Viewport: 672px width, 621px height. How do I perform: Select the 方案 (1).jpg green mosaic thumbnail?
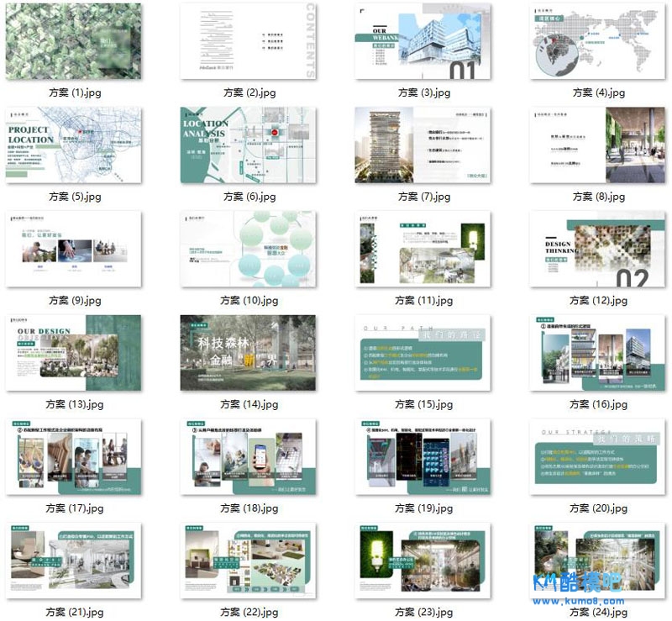tap(74, 41)
